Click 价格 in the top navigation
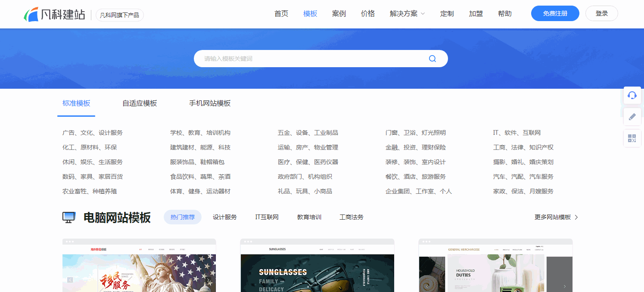644x292 pixels. click(368, 13)
